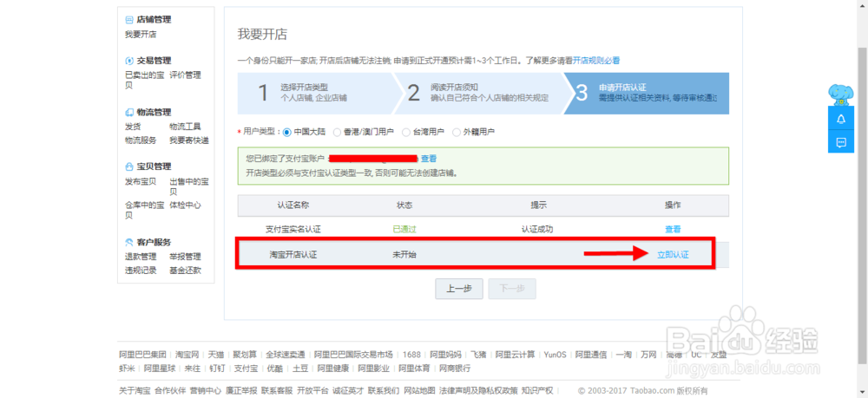Click the blue elephant mascot icon
This screenshot has width=868, height=398.
tap(841, 95)
